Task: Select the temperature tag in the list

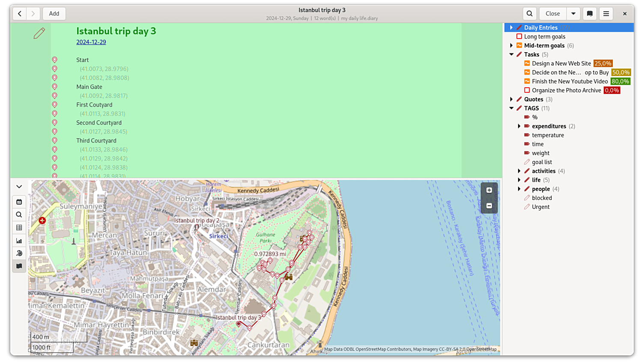Action: 548,135
